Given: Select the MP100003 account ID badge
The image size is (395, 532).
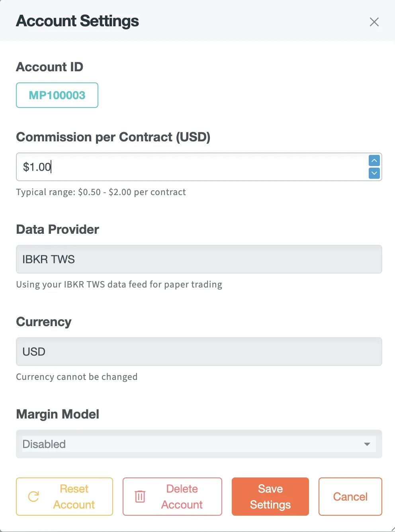Looking at the screenshot, I should pos(57,95).
